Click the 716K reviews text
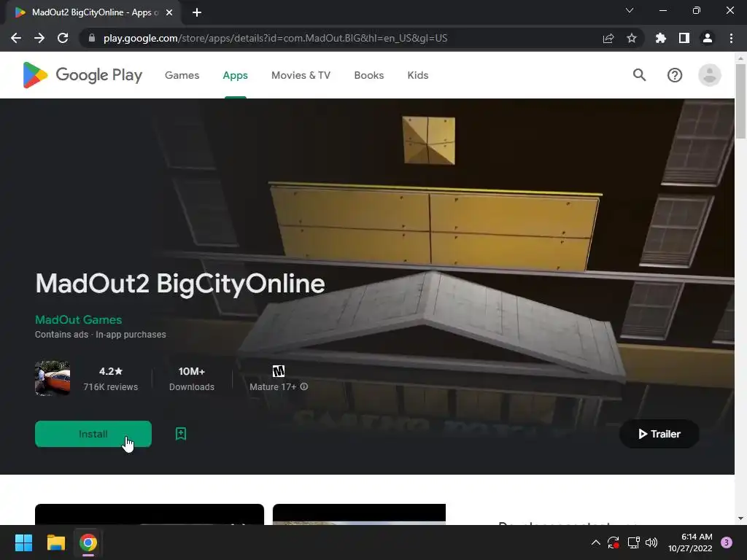The width and height of the screenshot is (747, 560). [x=111, y=387]
